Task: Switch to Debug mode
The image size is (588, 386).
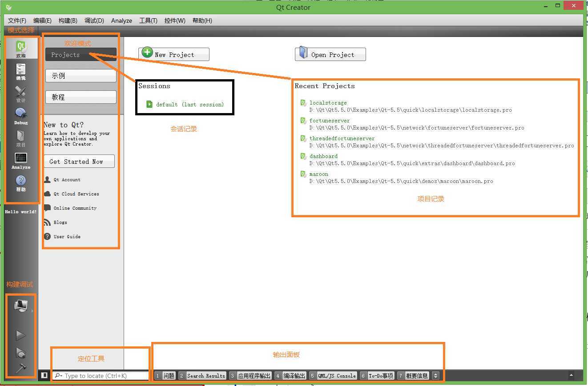Action: tap(21, 116)
